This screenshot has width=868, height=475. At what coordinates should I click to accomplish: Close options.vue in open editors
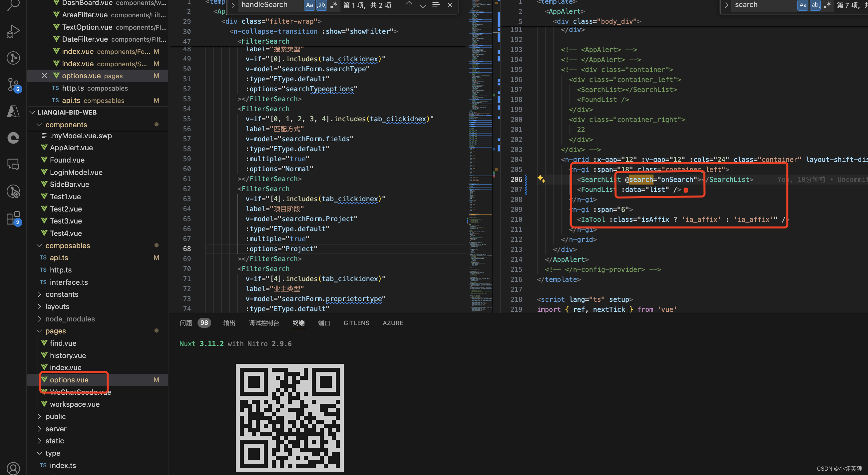point(44,76)
